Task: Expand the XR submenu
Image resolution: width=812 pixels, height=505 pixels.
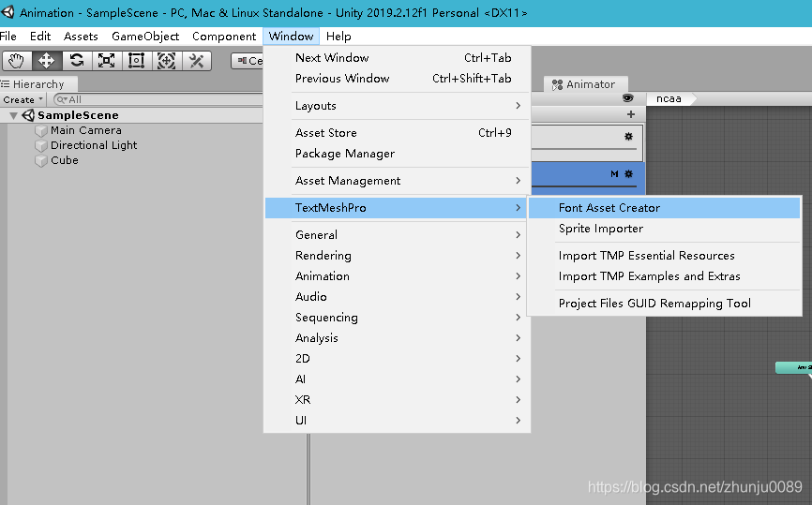Action: [x=398, y=400]
